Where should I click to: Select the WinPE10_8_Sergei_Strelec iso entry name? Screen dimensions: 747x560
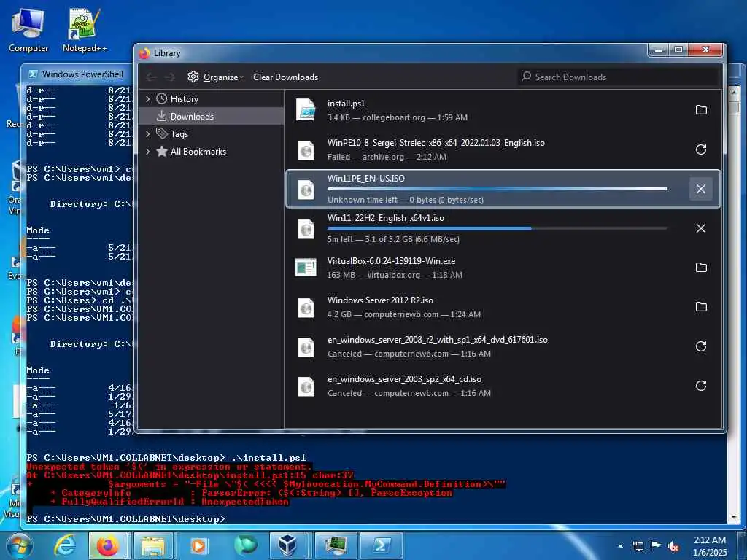pyautogui.click(x=436, y=143)
